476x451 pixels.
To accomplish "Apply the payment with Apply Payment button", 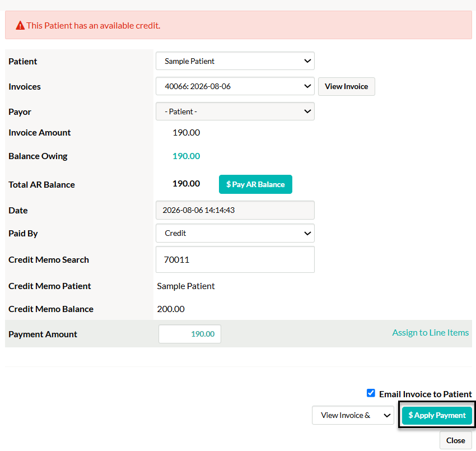I will 437,416.
